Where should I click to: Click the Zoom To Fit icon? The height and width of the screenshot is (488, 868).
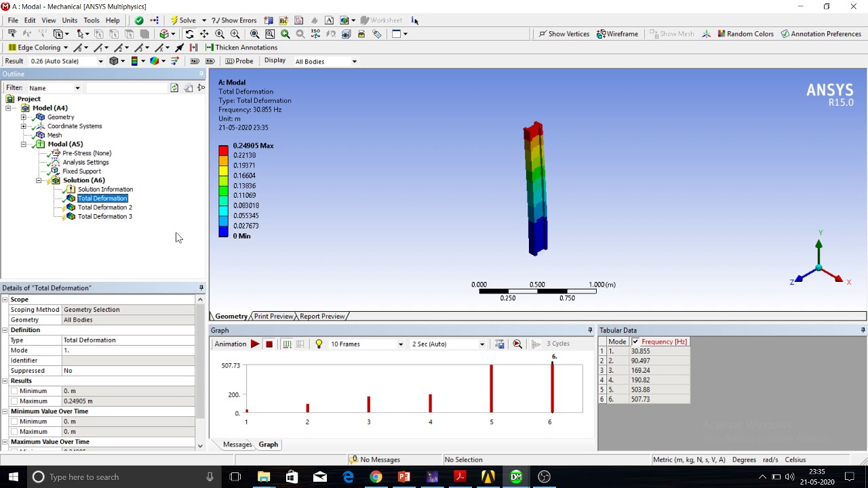click(254, 34)
